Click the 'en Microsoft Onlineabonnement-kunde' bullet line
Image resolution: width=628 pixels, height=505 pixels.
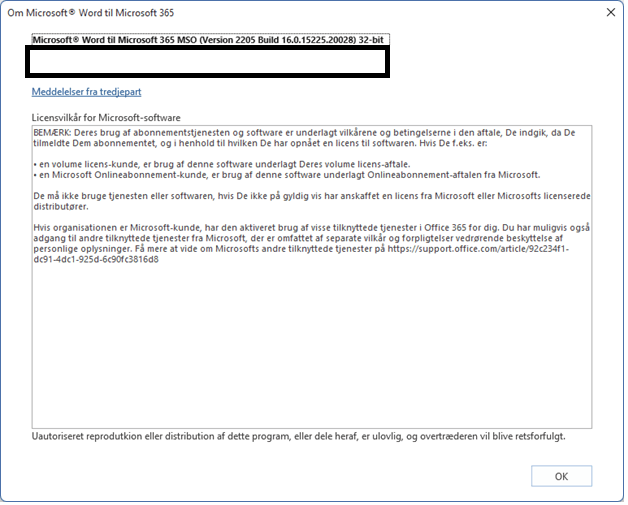pyautogui.click(x=287, y=175)
